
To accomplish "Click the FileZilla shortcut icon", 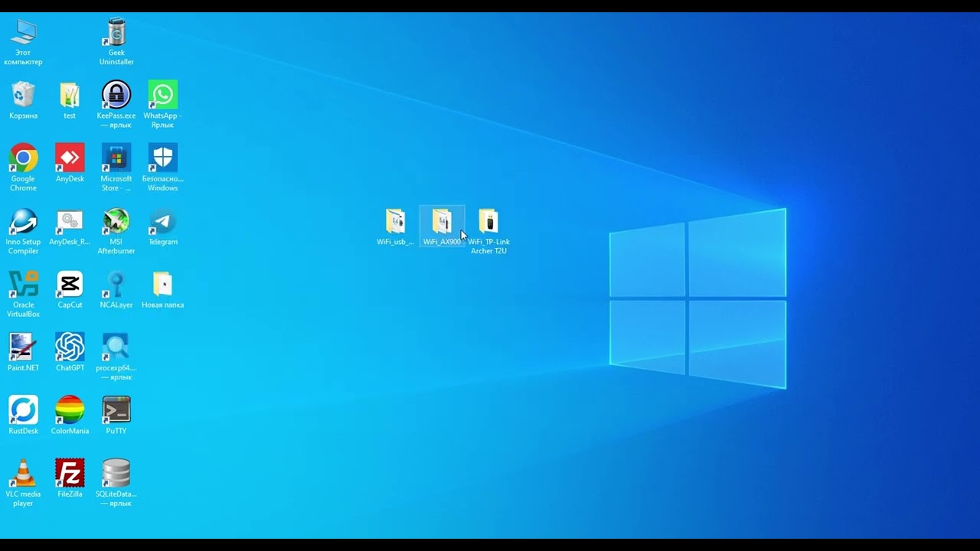I will [70, 473].
